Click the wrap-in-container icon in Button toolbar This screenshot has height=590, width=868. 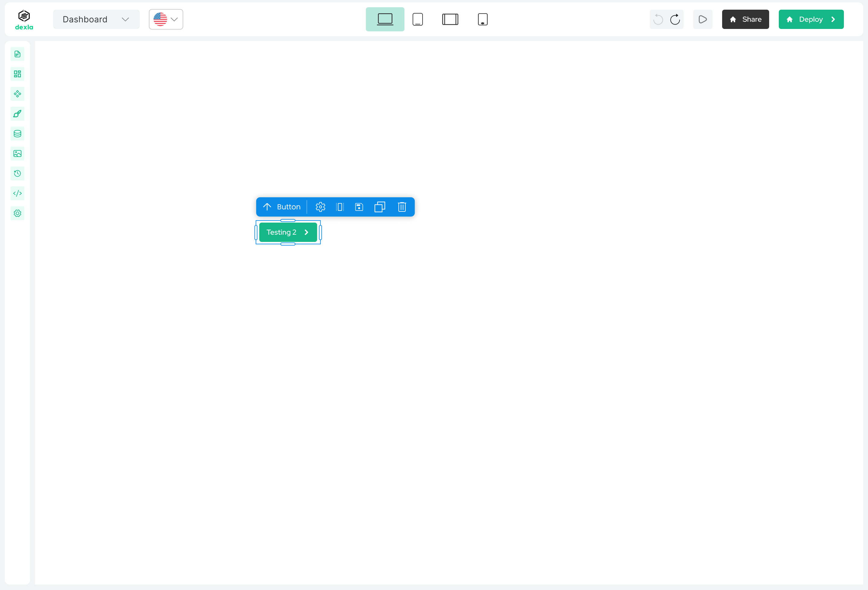coord(340,207)
